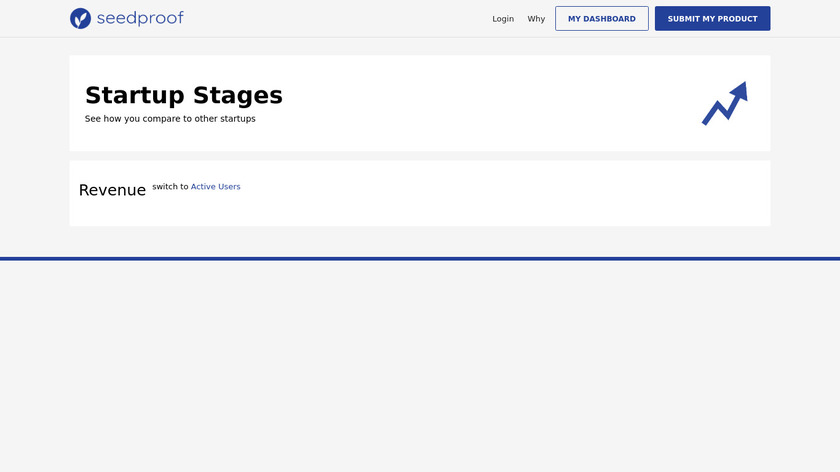Click the "See how you compare" subtitle
The width and height of the screenshot is (840, 472).
(170, 119)
